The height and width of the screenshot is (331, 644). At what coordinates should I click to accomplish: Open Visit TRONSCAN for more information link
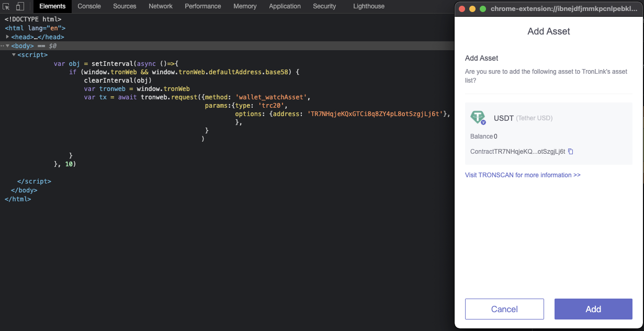(523, 175)
